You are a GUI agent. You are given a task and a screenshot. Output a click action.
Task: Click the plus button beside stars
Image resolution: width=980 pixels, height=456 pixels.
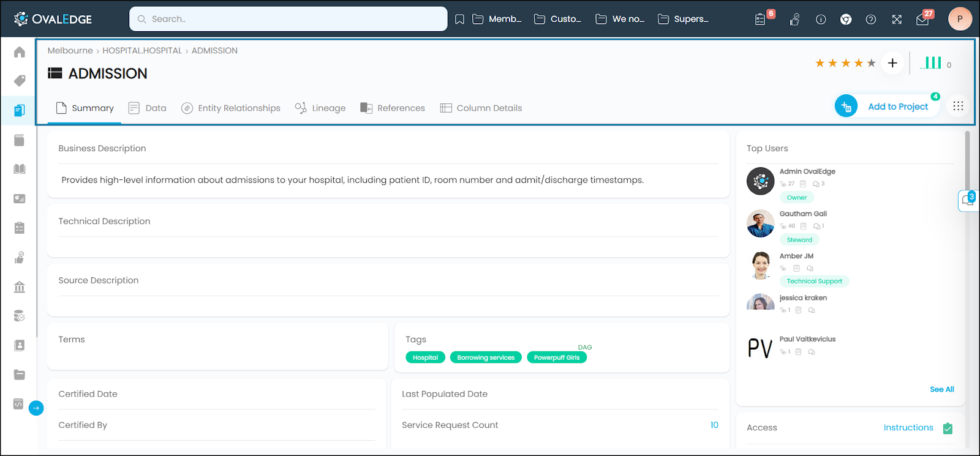(892, 63)
